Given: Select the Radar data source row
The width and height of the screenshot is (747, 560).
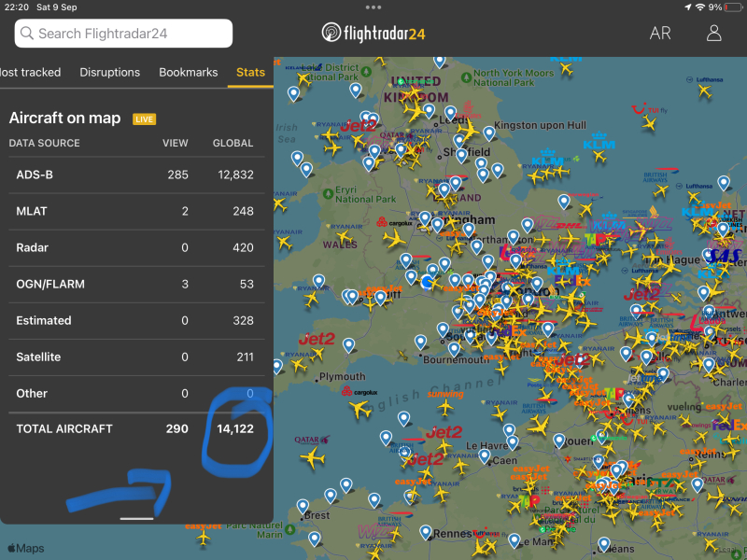Looking at the screenshot, I should 136,247.
